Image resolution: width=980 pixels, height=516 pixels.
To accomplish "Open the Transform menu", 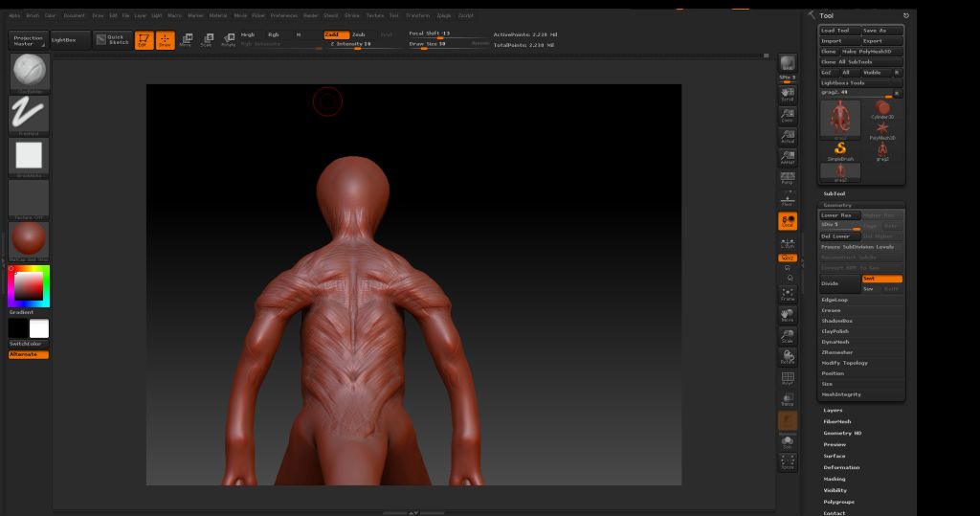I will (x=417, y=15).
